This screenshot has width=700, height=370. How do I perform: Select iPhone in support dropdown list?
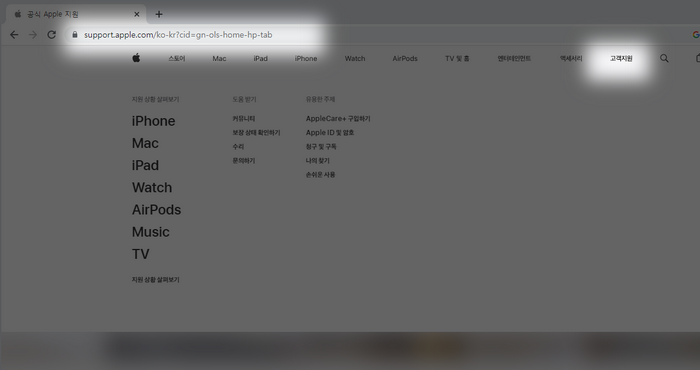click(154, 121)
